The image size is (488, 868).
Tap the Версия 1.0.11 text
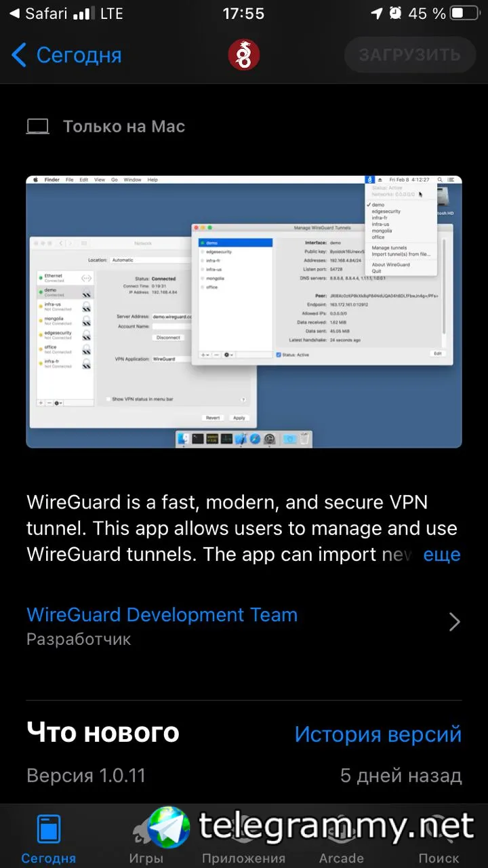click(86, 776)
